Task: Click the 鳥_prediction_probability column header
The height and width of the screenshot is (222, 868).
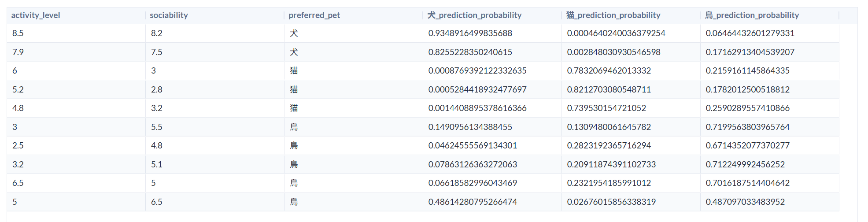Action: click(752, 15)
